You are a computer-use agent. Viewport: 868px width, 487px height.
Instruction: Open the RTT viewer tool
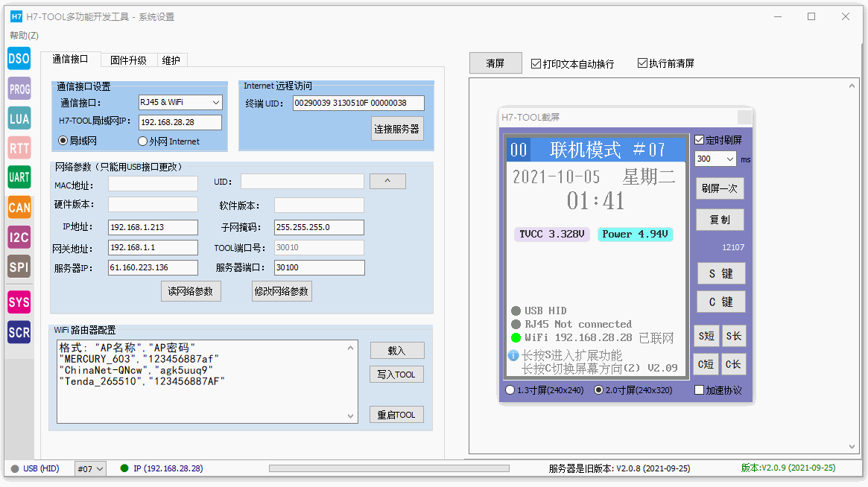click(x=19, y=148)
